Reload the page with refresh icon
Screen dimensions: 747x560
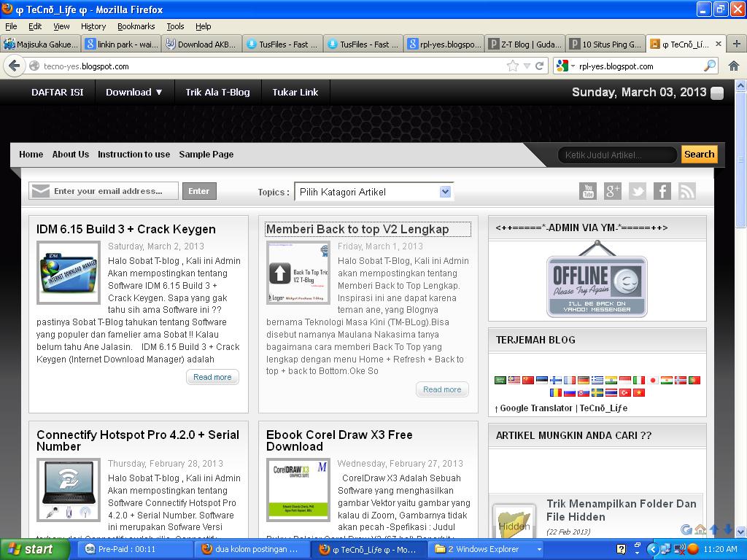(539, 66)
